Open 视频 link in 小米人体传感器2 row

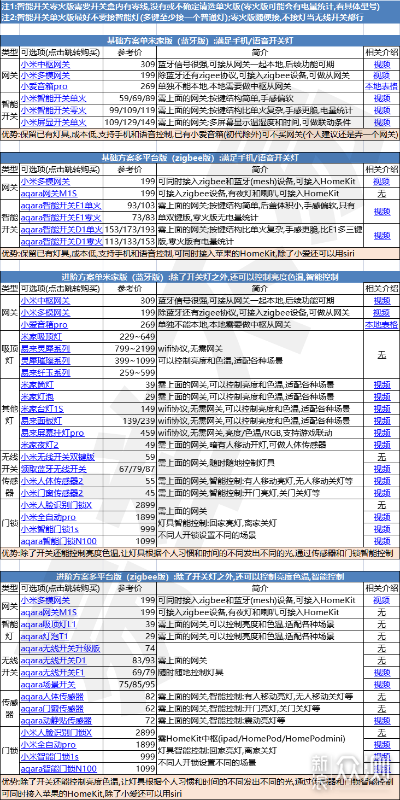(381, 481)
